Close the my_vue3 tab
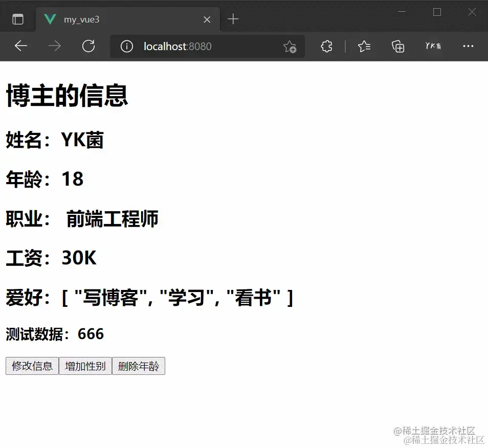 pos(207,19)
